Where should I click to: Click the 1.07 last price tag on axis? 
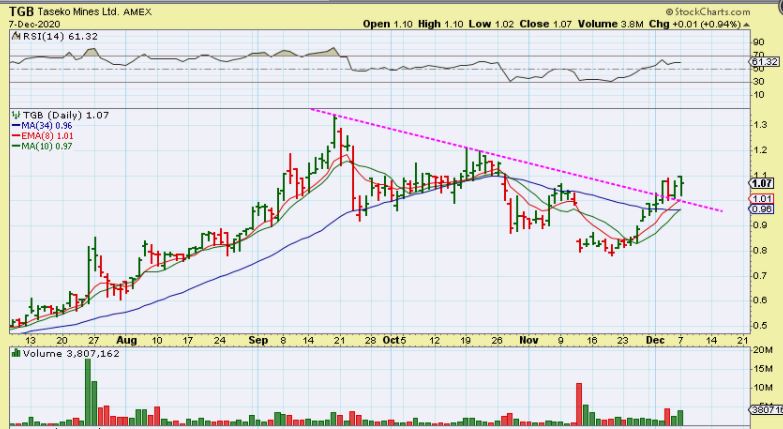[x=764, y=184]
